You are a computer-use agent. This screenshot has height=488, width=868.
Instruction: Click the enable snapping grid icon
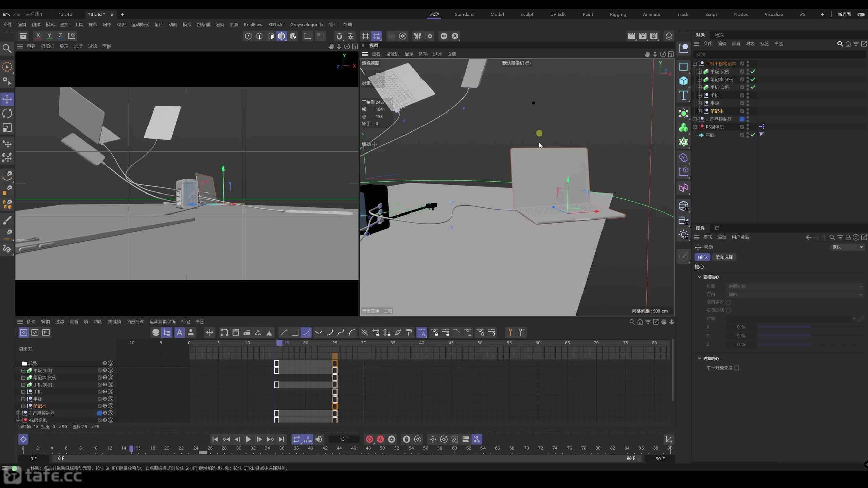click(365, 36)
